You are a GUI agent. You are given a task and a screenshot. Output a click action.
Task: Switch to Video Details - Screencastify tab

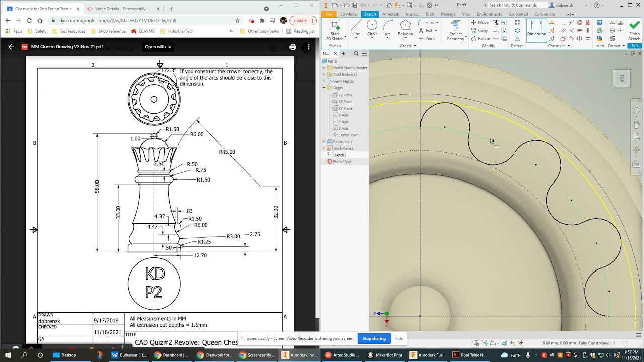point(121,9)
